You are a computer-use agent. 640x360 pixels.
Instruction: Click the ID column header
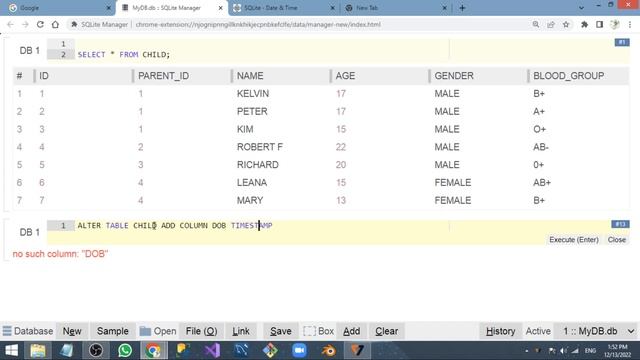[84, 76]
